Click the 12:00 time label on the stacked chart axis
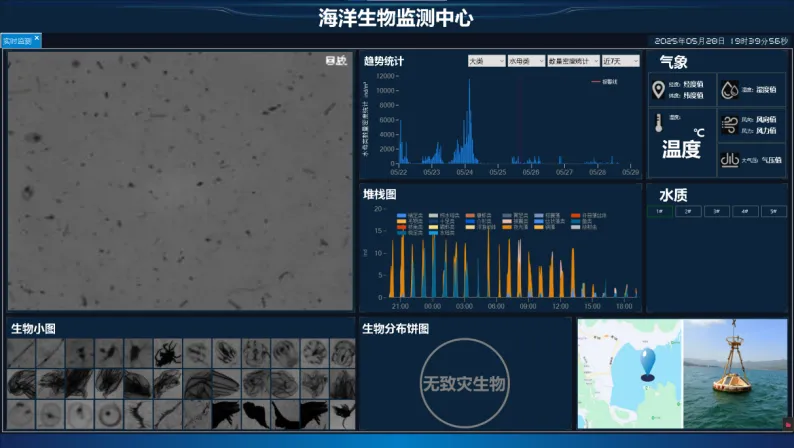Viewport: 794px width, 448px height. (x=560, y=306)
